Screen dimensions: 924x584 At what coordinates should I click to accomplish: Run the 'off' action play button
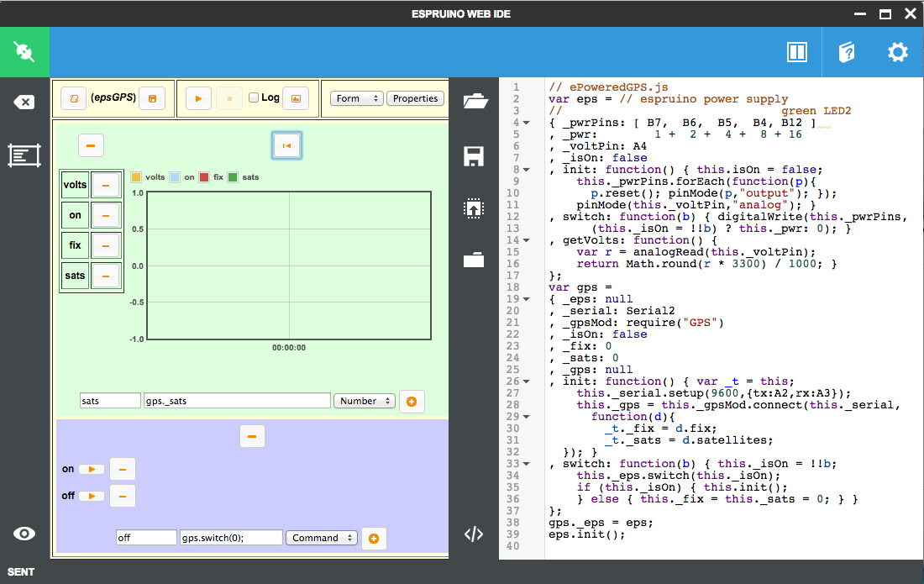pos(92,497)
